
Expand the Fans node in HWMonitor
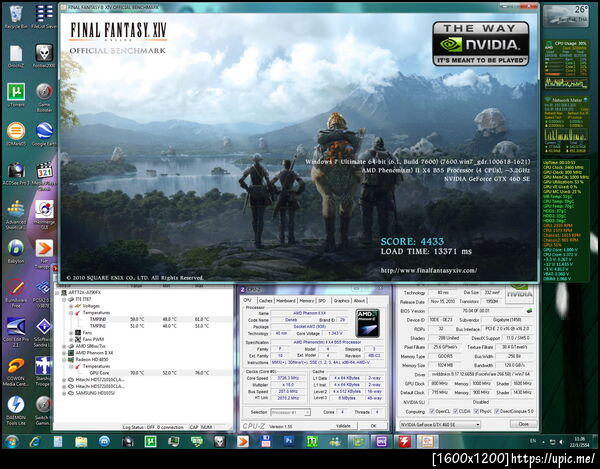[x=71, y=333]
